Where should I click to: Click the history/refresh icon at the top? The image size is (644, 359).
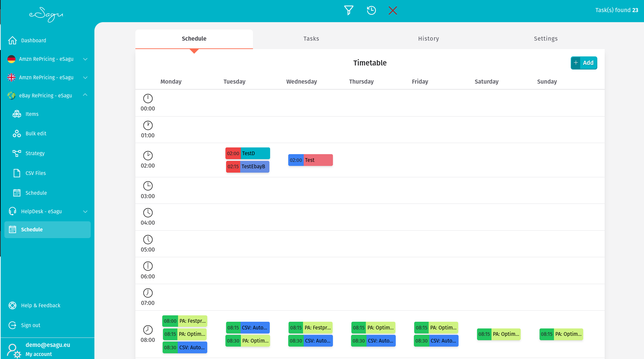tap(371, 10)
